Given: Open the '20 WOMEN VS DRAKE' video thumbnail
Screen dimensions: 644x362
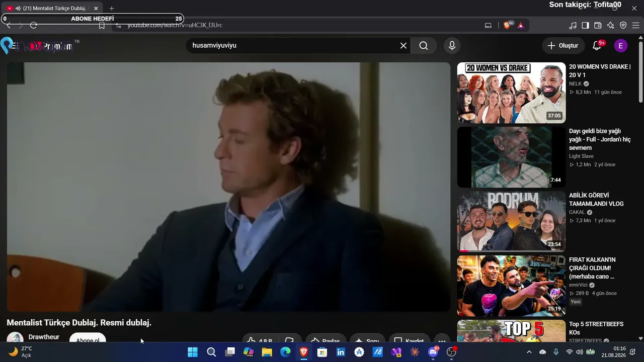Looking at the screenshot, I should 511,93.
